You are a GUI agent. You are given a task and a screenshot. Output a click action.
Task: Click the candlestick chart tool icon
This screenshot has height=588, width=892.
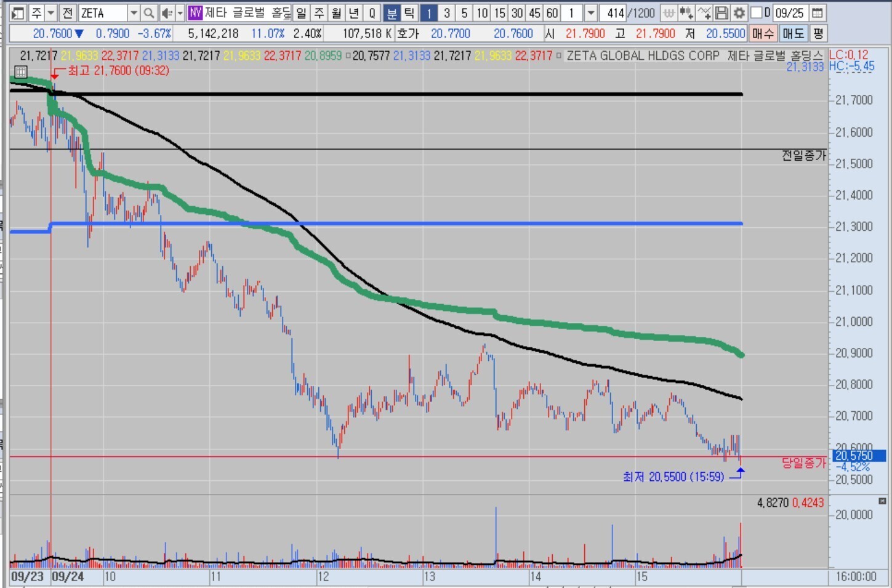pos(686,13)
